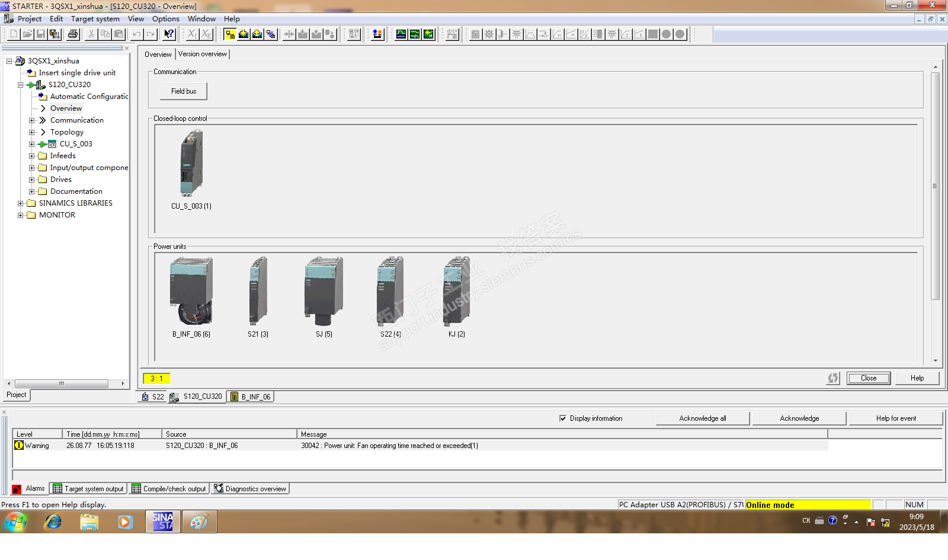948x560 pixels.
Task: Click the New project toolbar icon
Action: [13, 34]
